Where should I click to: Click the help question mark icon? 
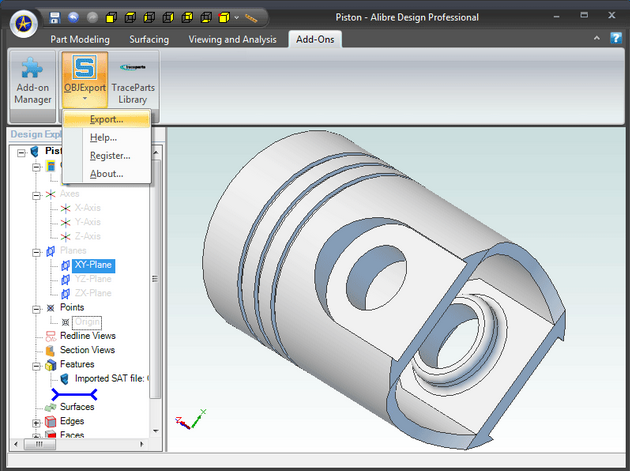coord(615,38)
